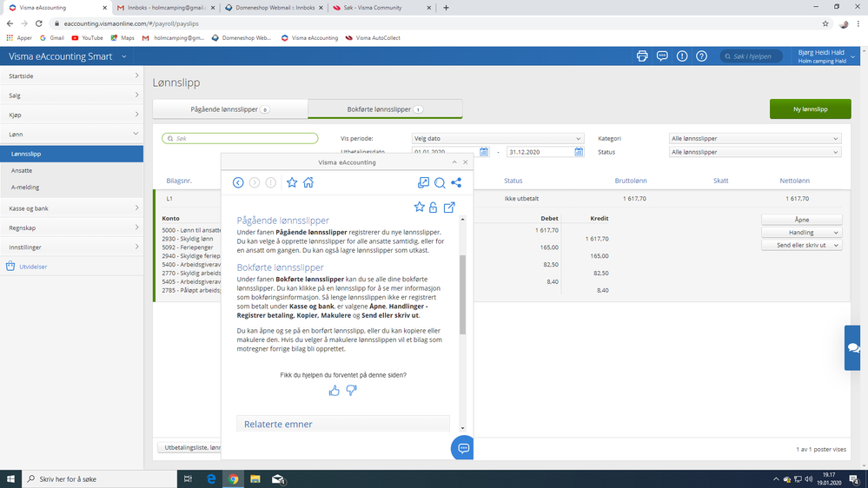Open the Handling dropdown button
Screen dimensions: 868x488
(802, 233)
